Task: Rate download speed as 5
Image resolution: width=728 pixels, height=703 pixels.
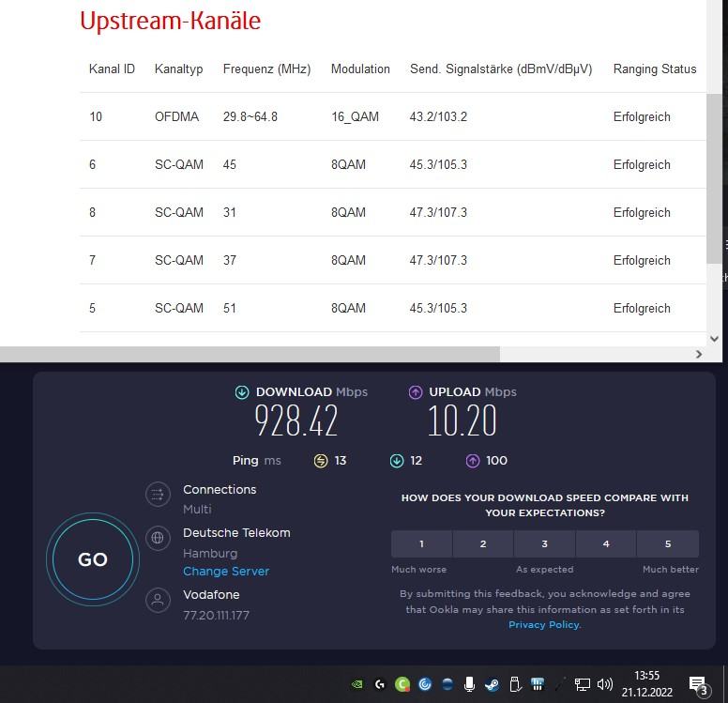Action: [668, 543]
